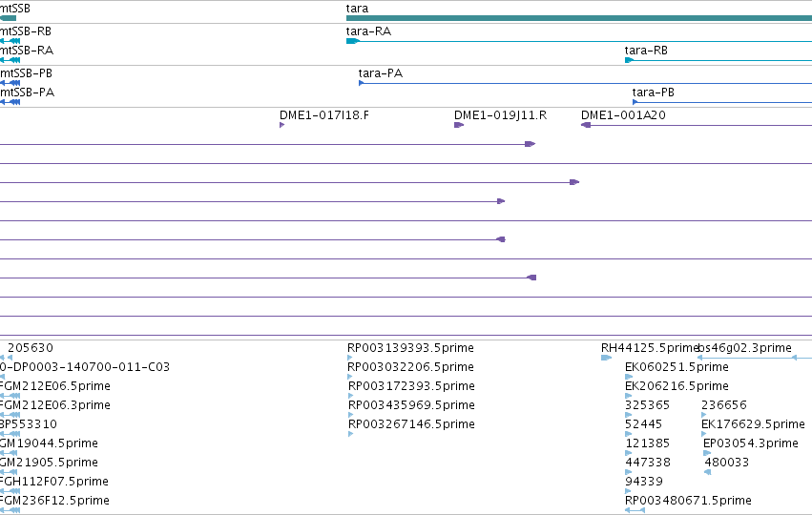Click the RP003267146.5prime arrow glyph
The height and width of the screenshot is (515, 812).
[350, 434]
